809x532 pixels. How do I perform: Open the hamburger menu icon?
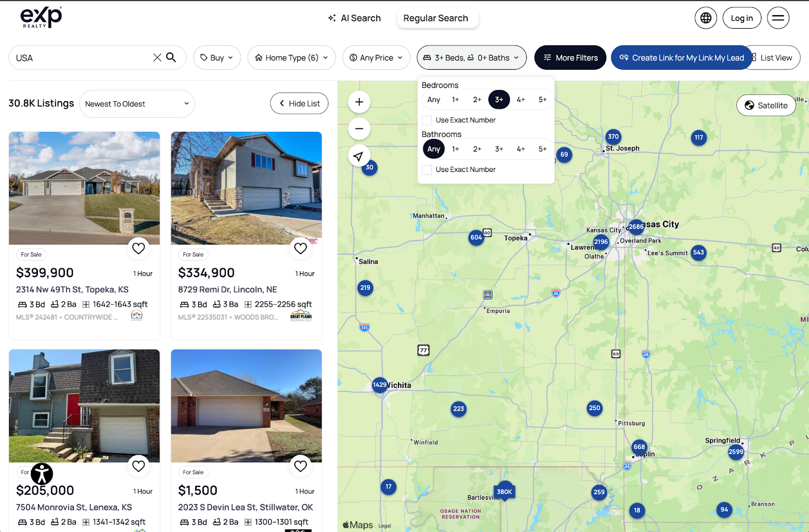[778, 18]
